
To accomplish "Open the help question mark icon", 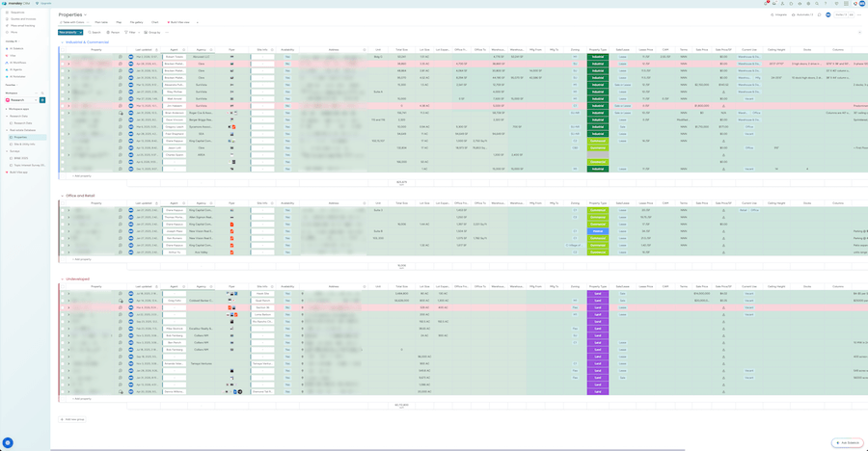I will (826, 3).
